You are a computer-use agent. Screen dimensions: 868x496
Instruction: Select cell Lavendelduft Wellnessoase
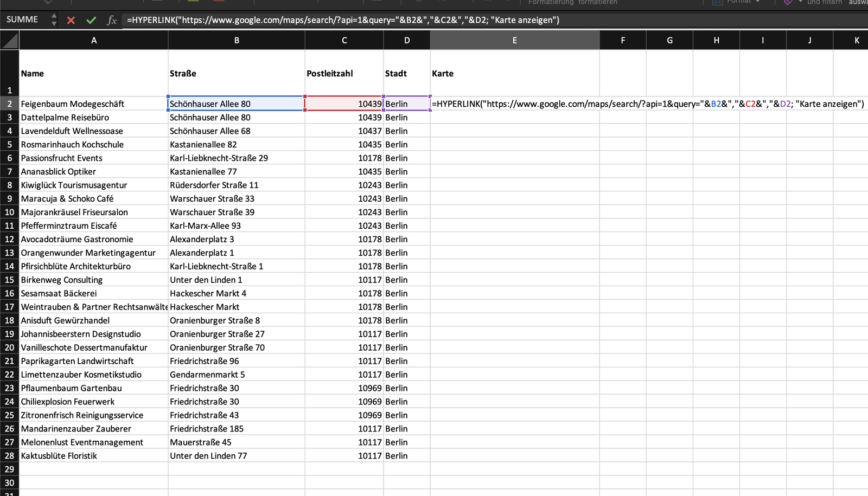[94, 131]
